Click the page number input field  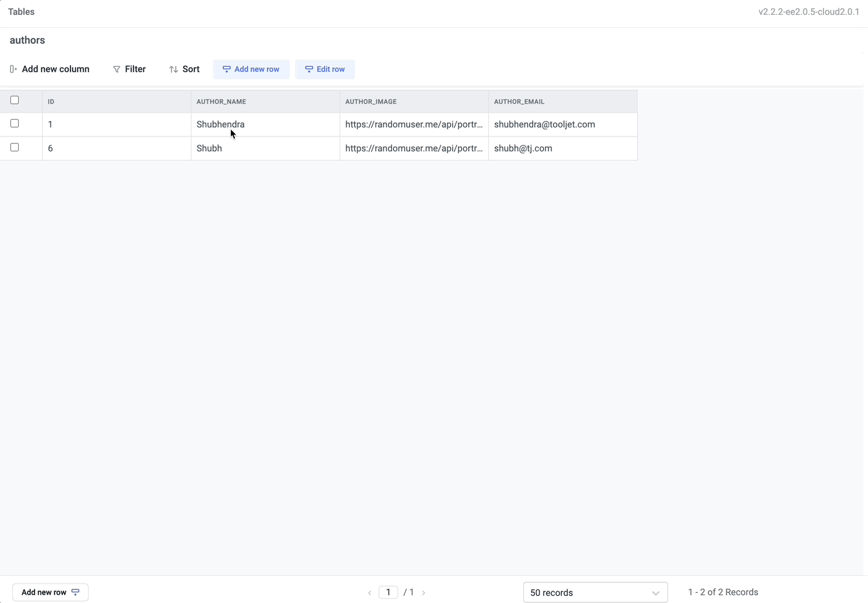(x=388, y=592)
